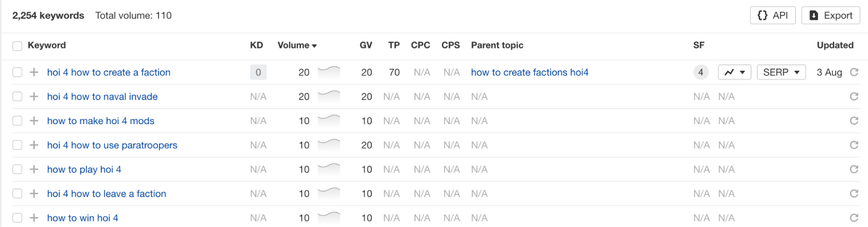The height and width of the screenshot is (227, 868).
Task: Add 'how to make hoi 4 mods' to list
Action: (34, 121)
